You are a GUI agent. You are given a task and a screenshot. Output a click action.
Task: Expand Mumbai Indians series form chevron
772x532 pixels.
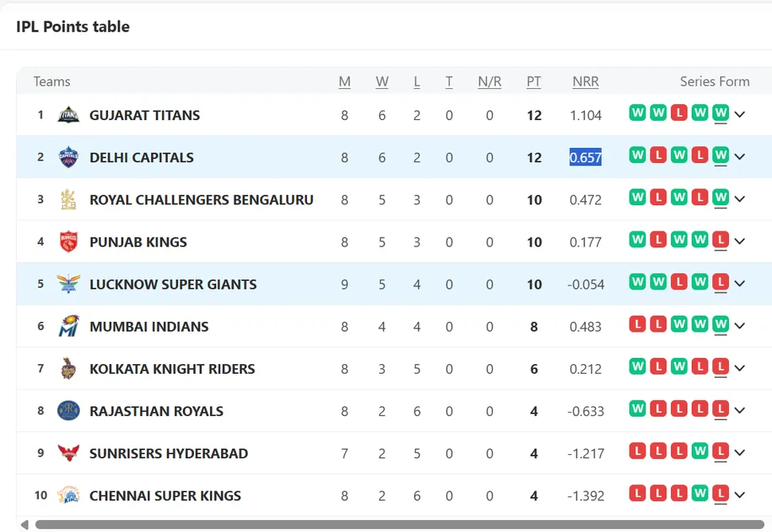tap(739, 325)
